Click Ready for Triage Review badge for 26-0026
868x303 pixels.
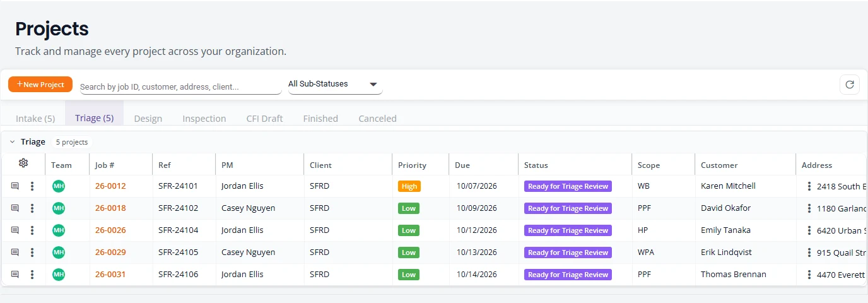568,230
